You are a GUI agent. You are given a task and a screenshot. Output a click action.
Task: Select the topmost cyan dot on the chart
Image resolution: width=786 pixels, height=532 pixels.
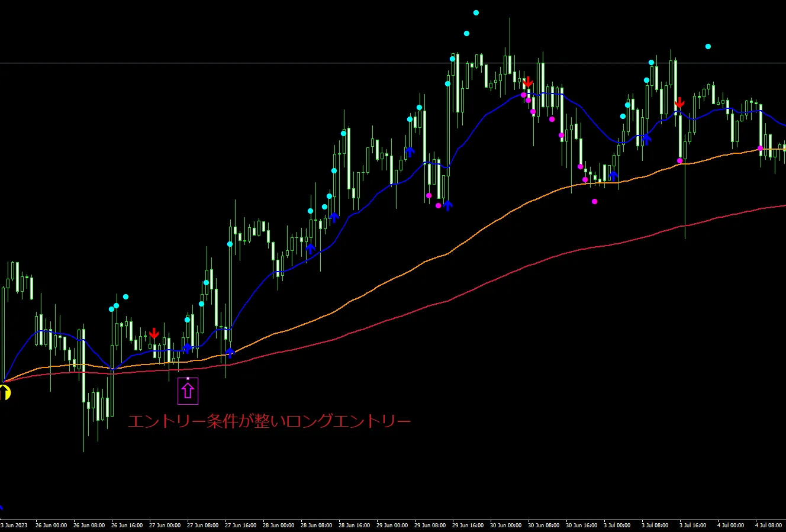point(476,12)
